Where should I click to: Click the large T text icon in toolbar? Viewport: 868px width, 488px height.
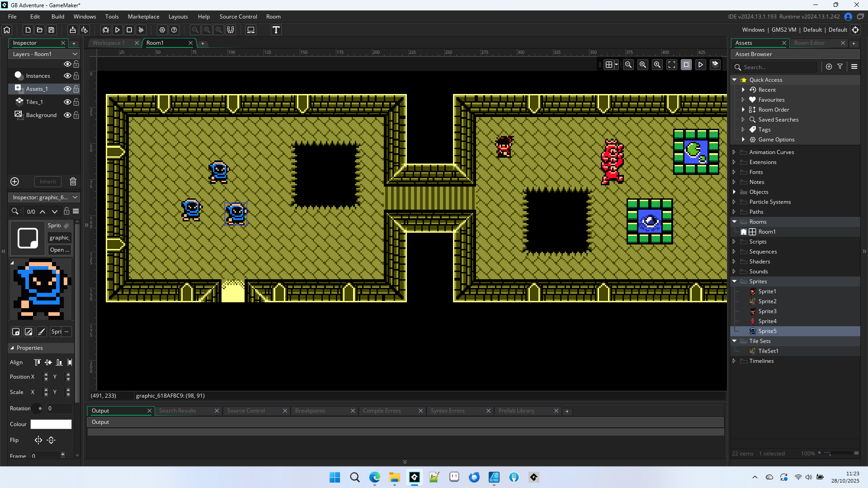(276, 30)
